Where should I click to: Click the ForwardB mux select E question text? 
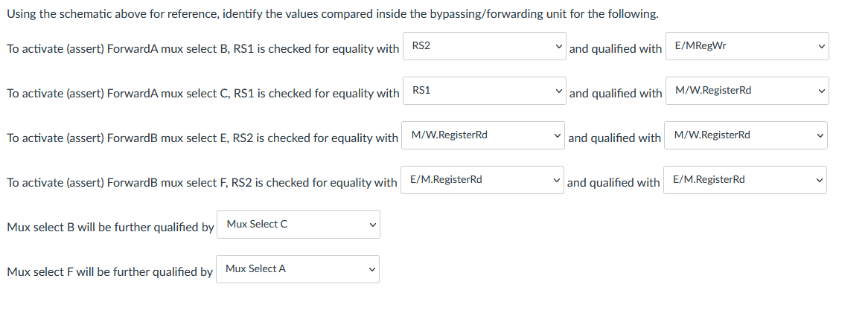[202, 138]
